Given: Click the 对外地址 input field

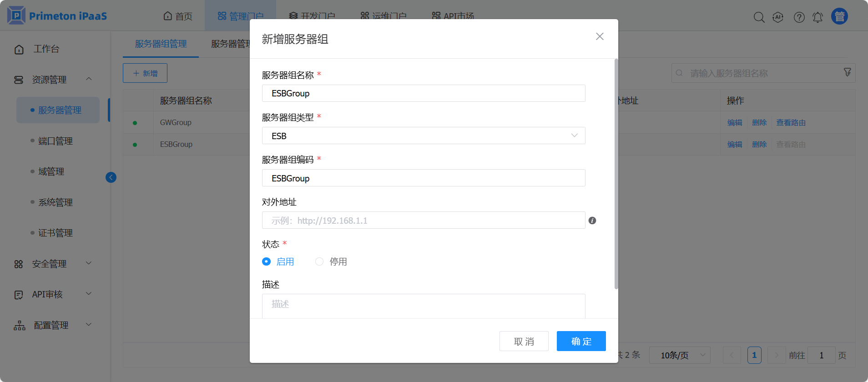Looking at the screenshot, I should [x=423, y=221].
